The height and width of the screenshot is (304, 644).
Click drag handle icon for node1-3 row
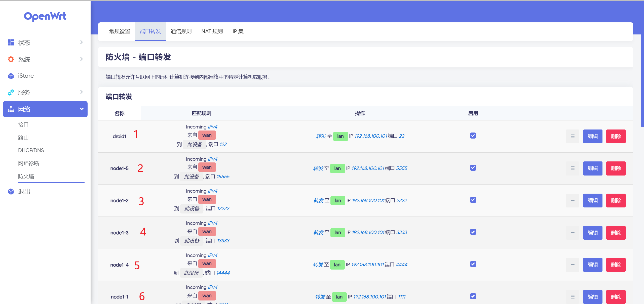click(x=572, y=233)
